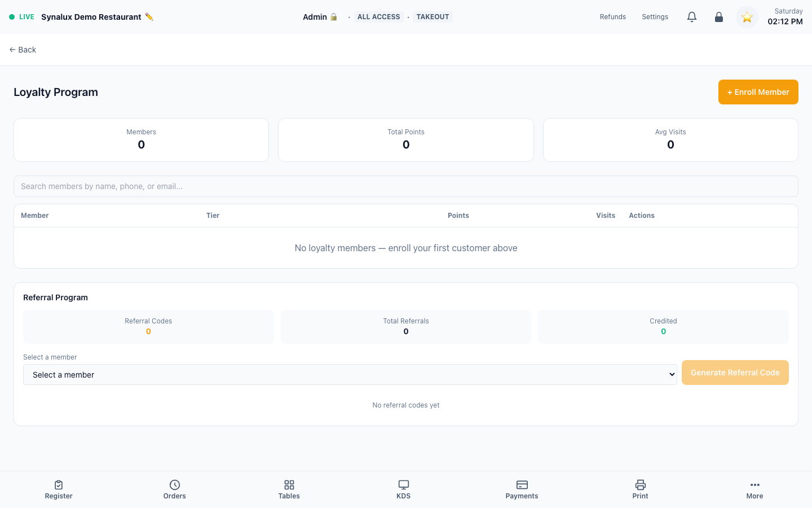This screenshot has width=812, height=508.
Task: Open the More menu
Action: [755, 490]
